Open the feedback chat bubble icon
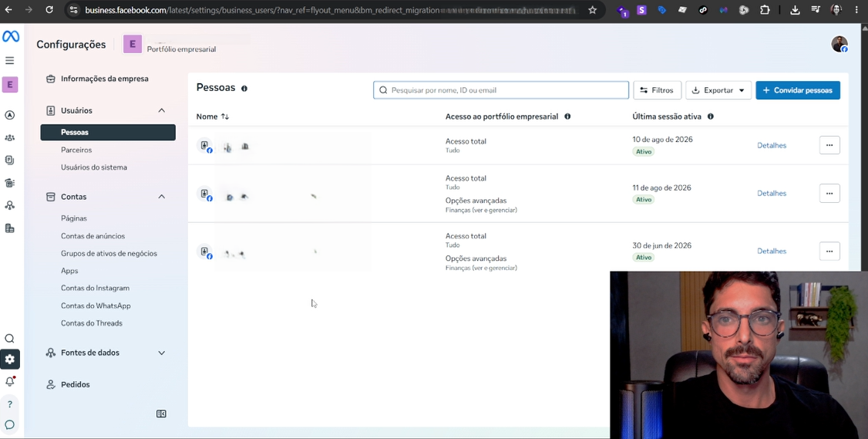This screenshot has width=868, height=439. [x=10, y=425]
